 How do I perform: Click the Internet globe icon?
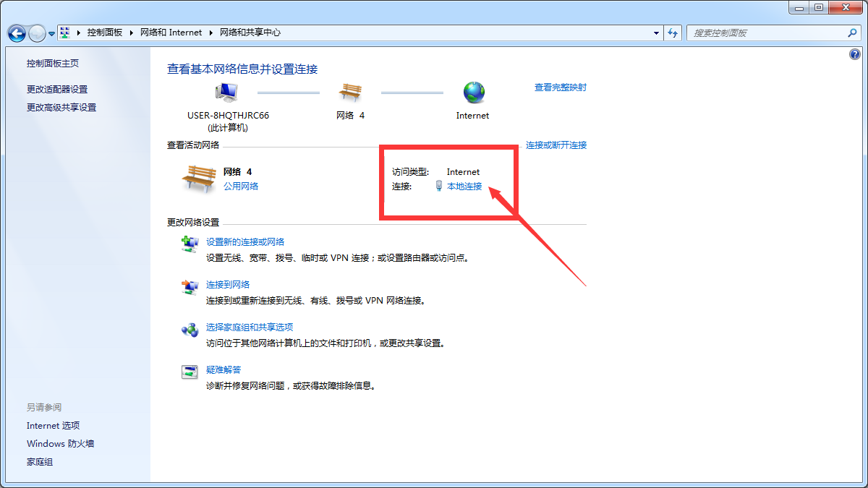click(x=474, y=92)
